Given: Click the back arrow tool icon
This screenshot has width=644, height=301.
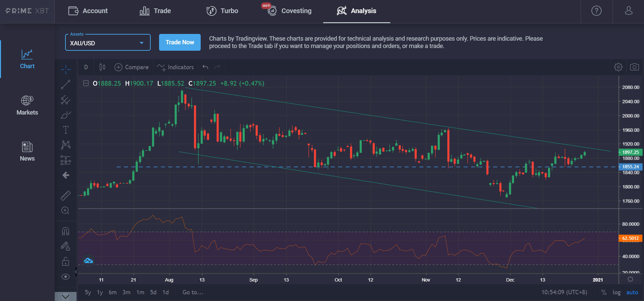Looking at the screenshot, I should coord(66,175).
